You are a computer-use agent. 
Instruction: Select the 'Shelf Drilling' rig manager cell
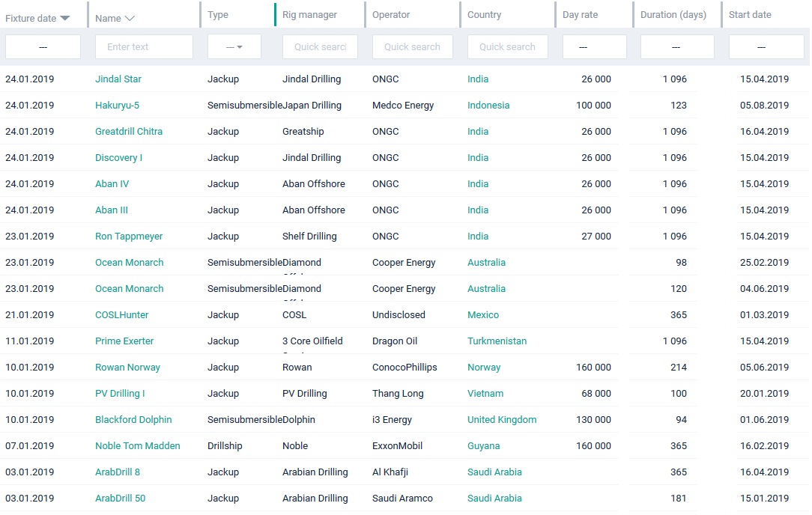(309, 237)
